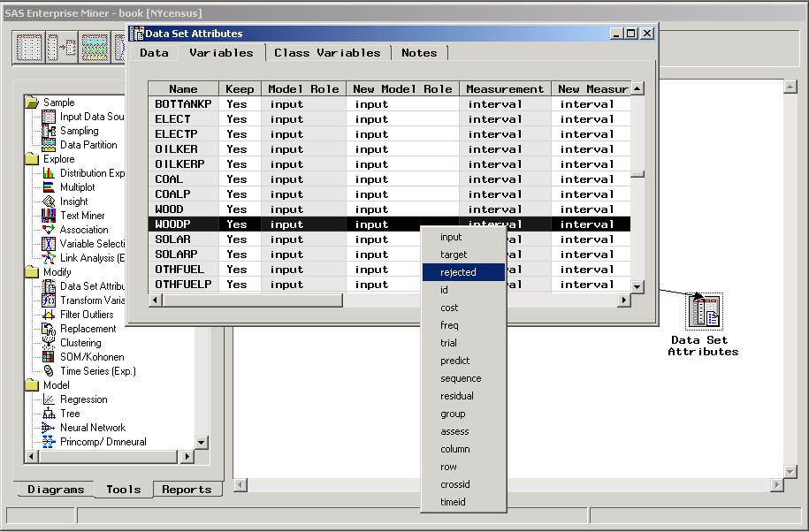
Task: Collapse the Model folder in the tree
Action: tap(32, 385)
